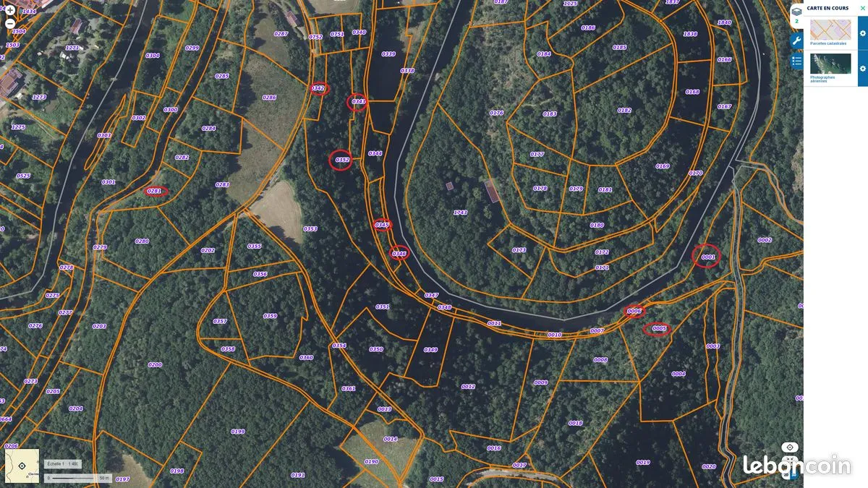Zoom in with the plus button

coord(10,10)
